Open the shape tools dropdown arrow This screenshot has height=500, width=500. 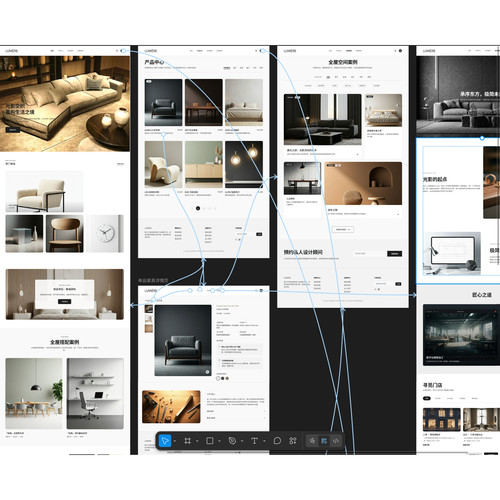coord(220,441)
